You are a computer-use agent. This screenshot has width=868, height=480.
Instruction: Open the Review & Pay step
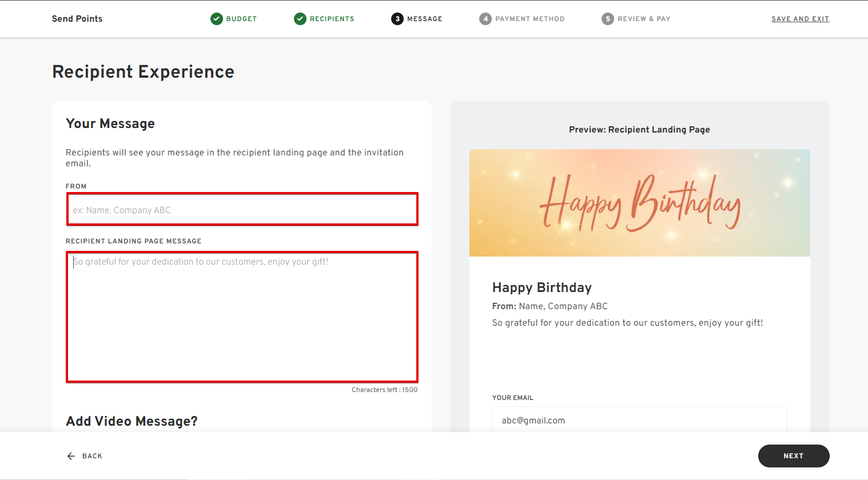pos(644,19)
